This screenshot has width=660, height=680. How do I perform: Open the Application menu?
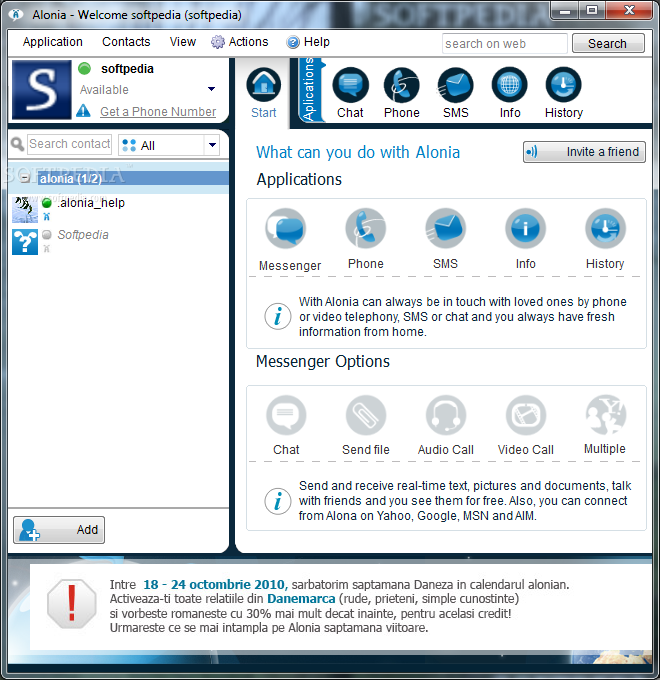pyautogui.click(x=52, y=42)
